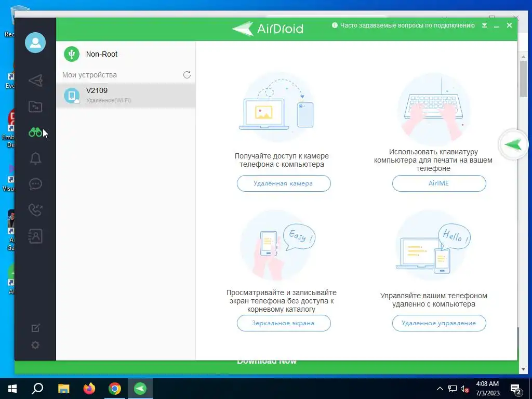Launch Firefox from the taskbar

point(89,389)
